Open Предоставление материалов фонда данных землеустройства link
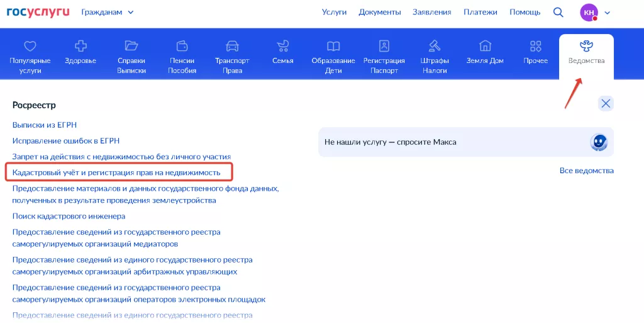 coord(145,195)
